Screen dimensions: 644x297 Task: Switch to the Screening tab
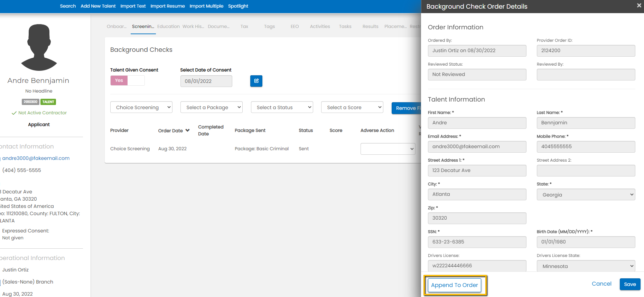(143, 27)
